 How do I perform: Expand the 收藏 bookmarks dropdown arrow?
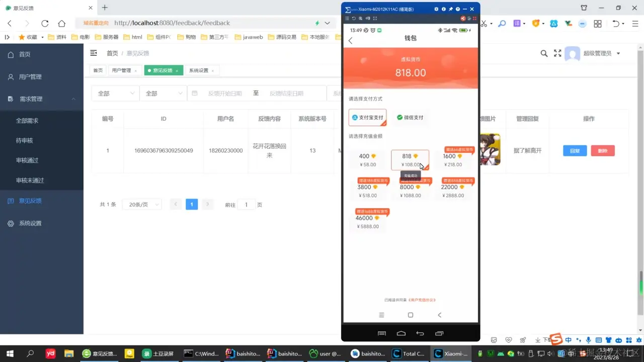(x=42, y=37)
